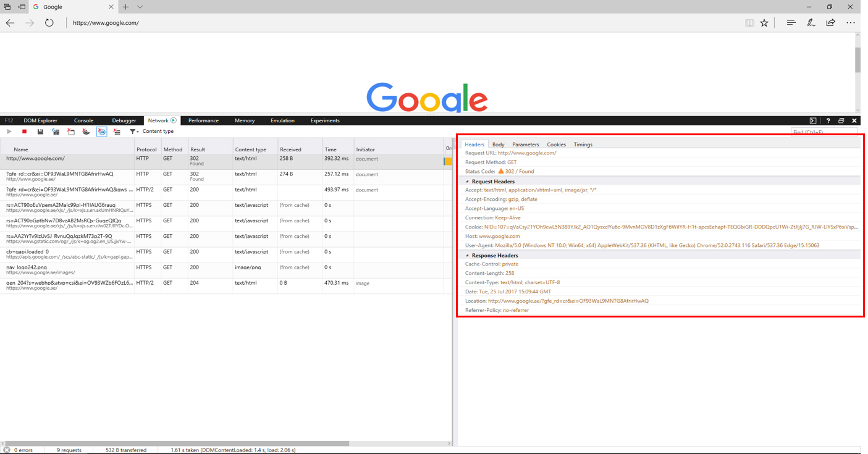Collapse the Response Headers section
Image resolution: width=868 pixels, height=454 pixels.
pyautogui.click(x=468, y=255)
